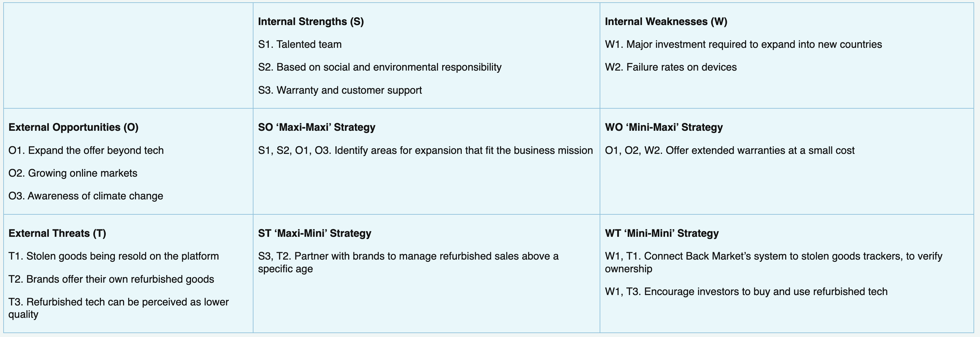Click the WT 'Mini-Mini' Strategy title
The width and height of the screenshot is (980, 337).
(661, 233)
